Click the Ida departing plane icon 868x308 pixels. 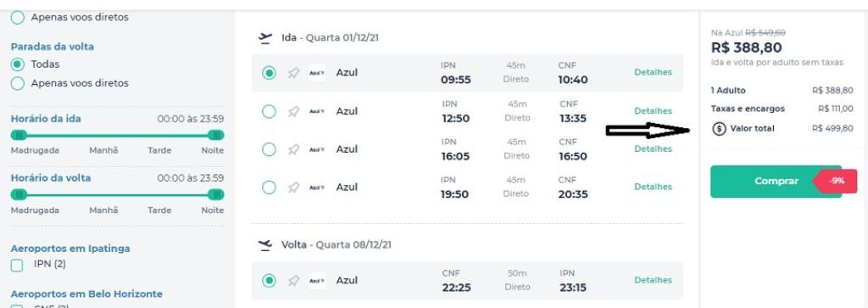[265, 38]
